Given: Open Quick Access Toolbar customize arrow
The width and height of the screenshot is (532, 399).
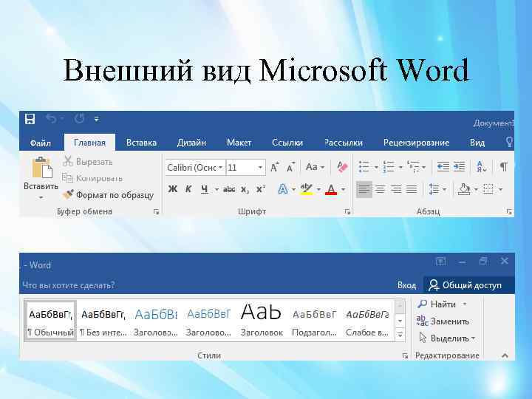Looking at the screenshot, I should (97, 119).
